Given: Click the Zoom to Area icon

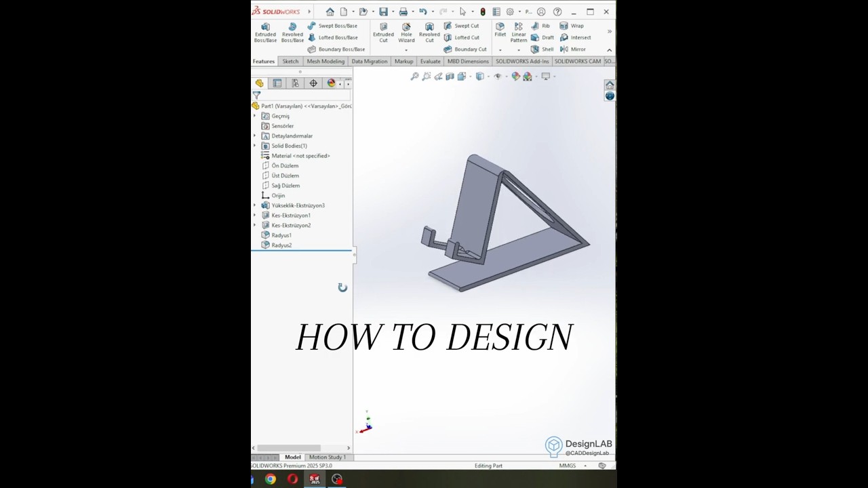Looking at the screenshot, I should 427,77.
